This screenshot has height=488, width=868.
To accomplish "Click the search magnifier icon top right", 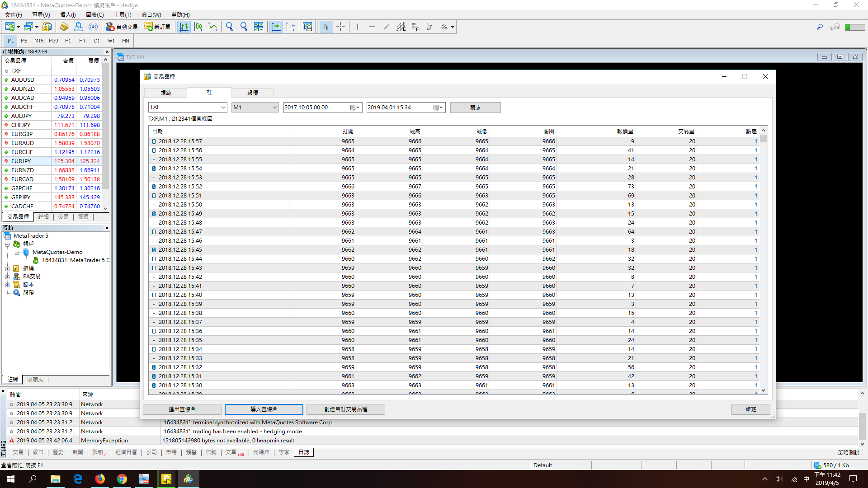I will point(820,27).
